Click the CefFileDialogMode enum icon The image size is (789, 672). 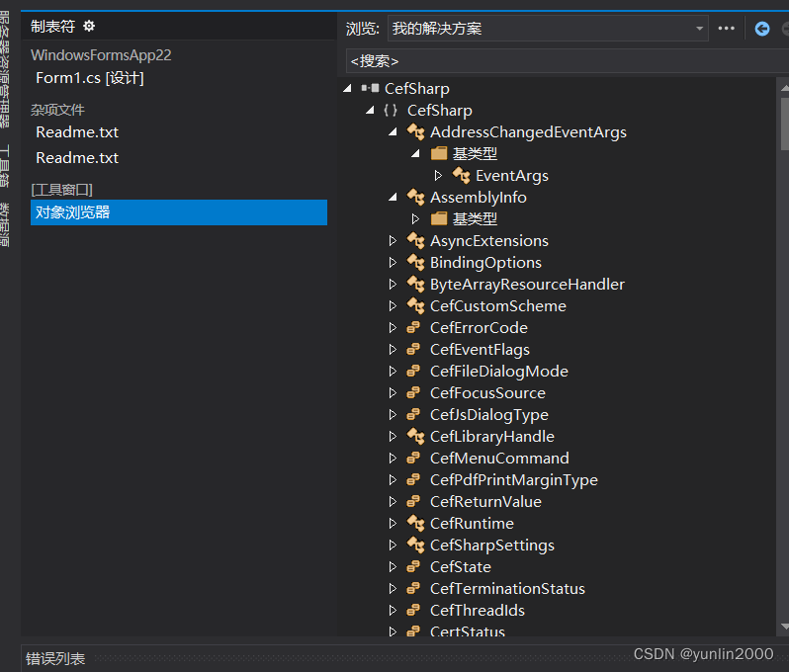point(413,371)
